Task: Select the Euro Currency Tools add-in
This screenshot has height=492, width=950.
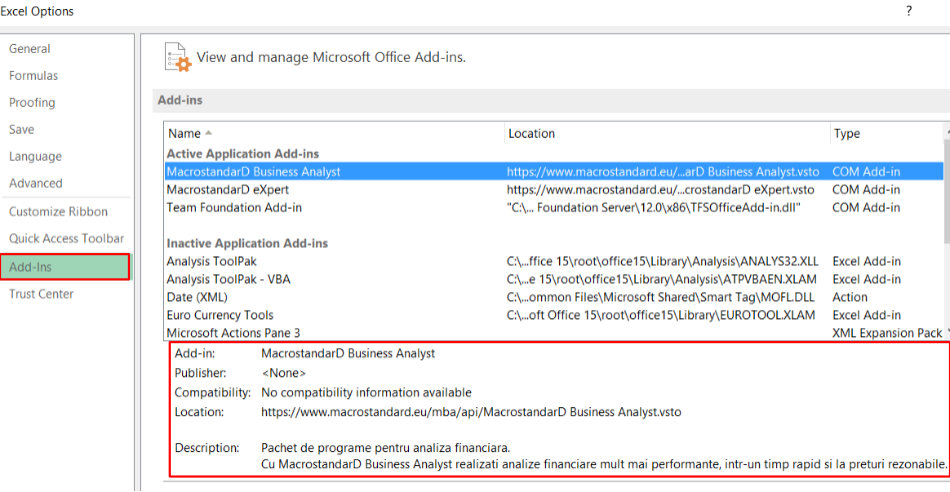Action: pyautogui.click(x=219, y=315)
